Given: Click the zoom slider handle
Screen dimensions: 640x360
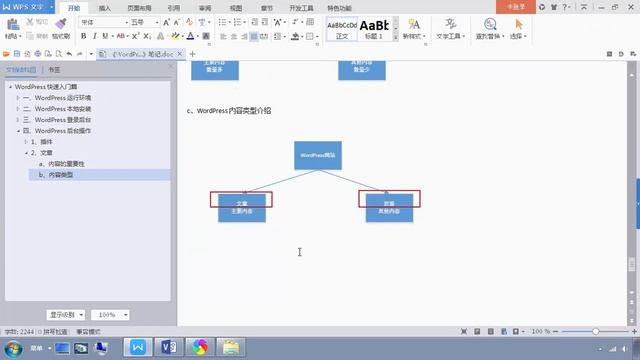Looking at the screenshot, I should [x=596, y=331].
